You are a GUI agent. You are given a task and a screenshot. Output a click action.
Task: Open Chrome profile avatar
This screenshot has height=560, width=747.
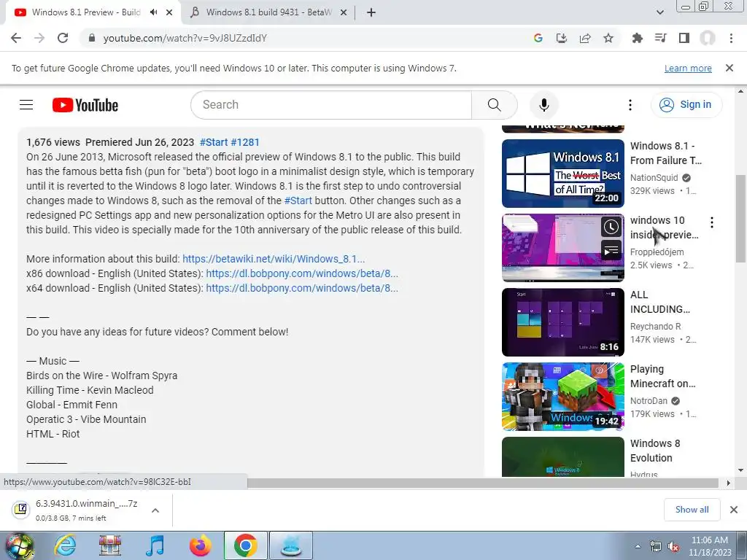tap(708, 38)
